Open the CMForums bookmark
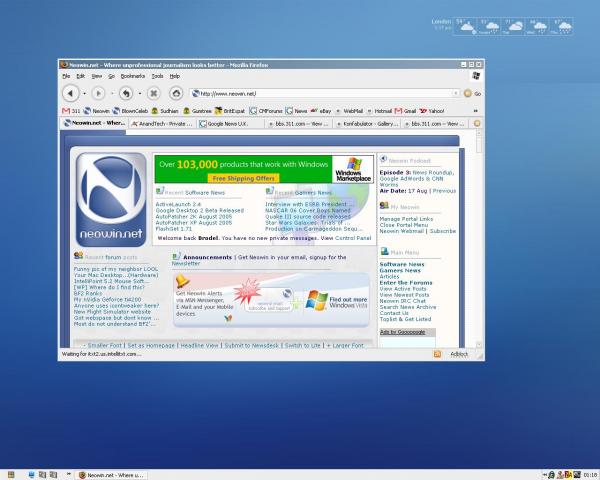Viewport: 600px width, 480px height. pos(266,111)
